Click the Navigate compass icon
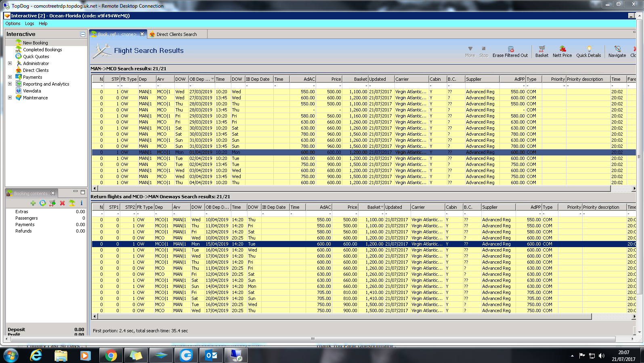This screenshot has height=363, width=644. click(617, 49)
